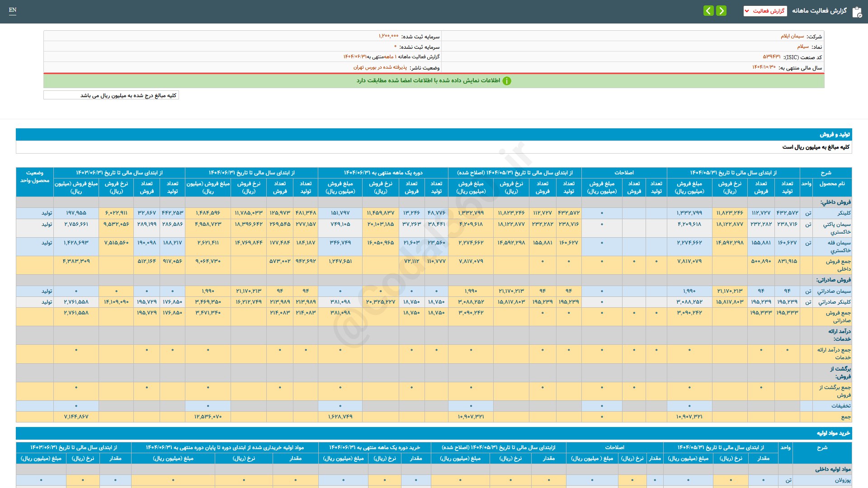This screenshot has height=488, width=868.
Task: Click the تخفیفات row label
Action: point(840,406)
